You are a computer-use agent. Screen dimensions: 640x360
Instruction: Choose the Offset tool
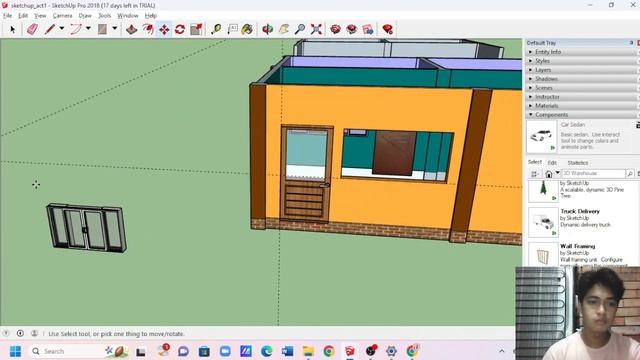(148, 29)
